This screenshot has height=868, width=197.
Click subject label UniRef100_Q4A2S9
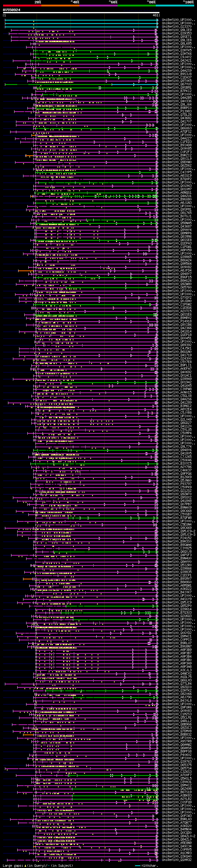point(177,71)
